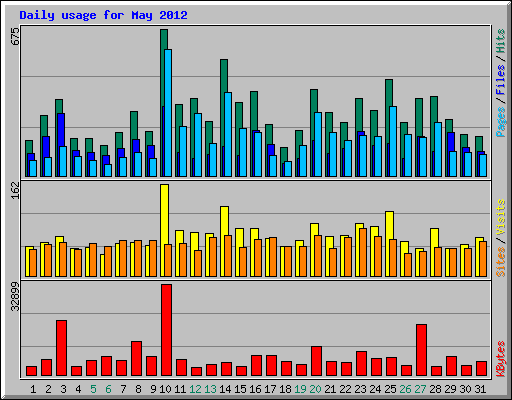Select the green 'Hits' legend label
Screen dimensions: 512x400
[x=501, y=41]
